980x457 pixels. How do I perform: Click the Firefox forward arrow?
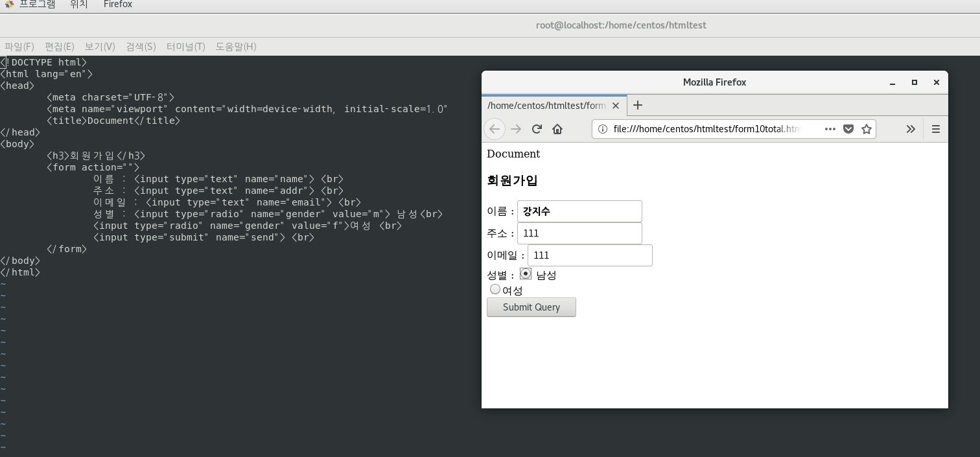click(516, 129)
